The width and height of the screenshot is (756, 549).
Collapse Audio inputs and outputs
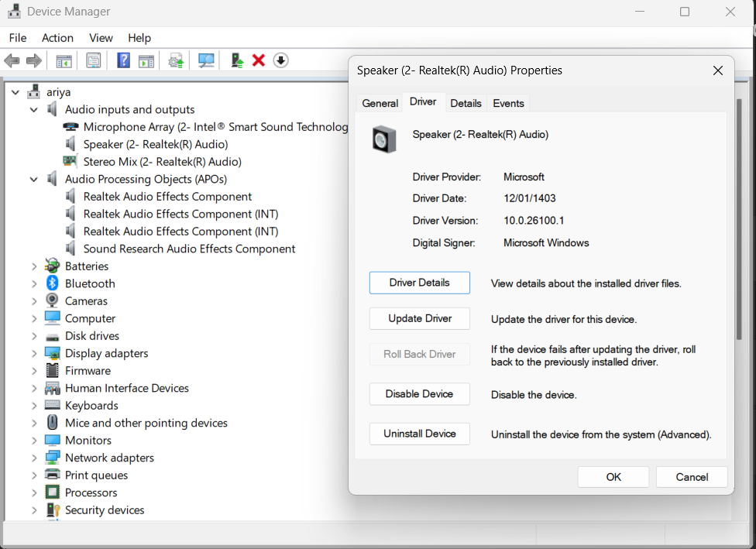[34, 110]
